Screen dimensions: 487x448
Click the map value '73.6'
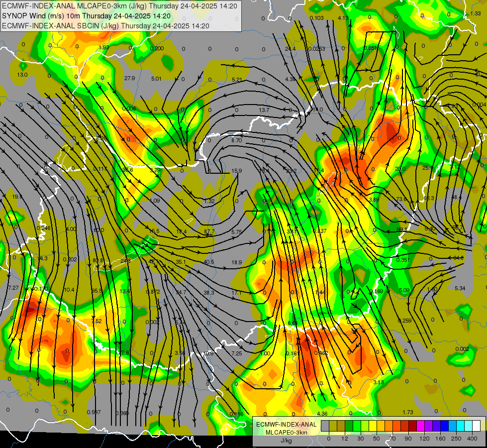pyautogui.click(x=401, y=199)
